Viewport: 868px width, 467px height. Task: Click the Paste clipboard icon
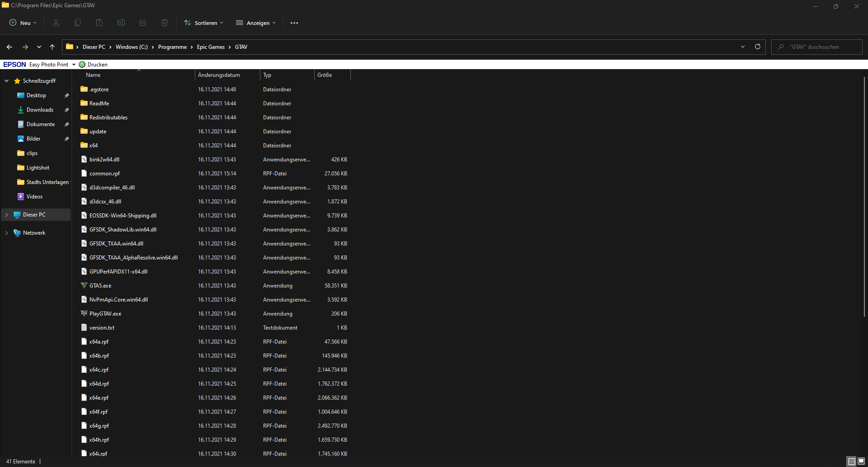tap(99, 23)
